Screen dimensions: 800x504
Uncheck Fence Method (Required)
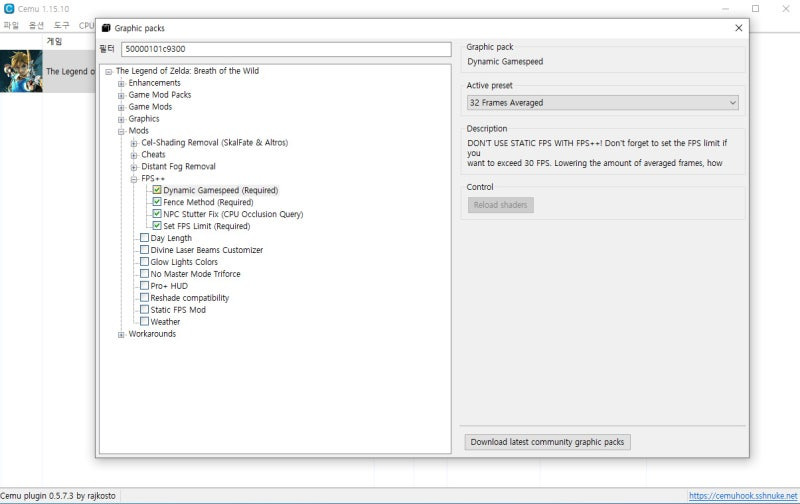click(157, 202)
